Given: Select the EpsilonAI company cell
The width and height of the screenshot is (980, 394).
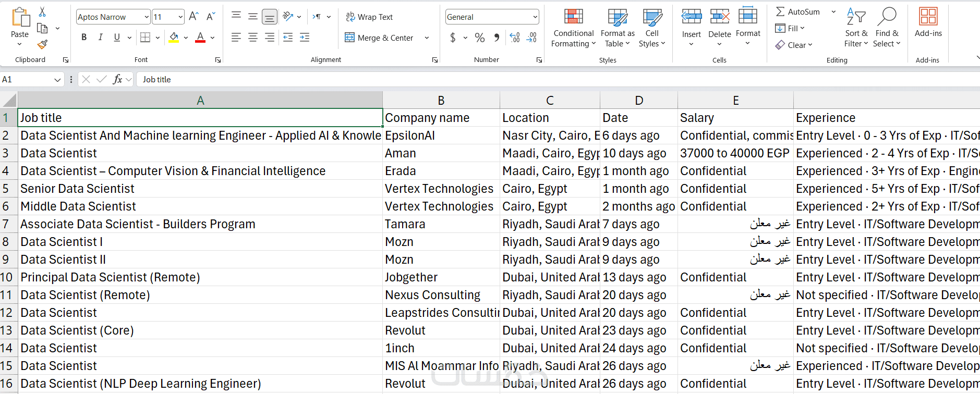Looking at the screenshot, I should pos(441,136).
